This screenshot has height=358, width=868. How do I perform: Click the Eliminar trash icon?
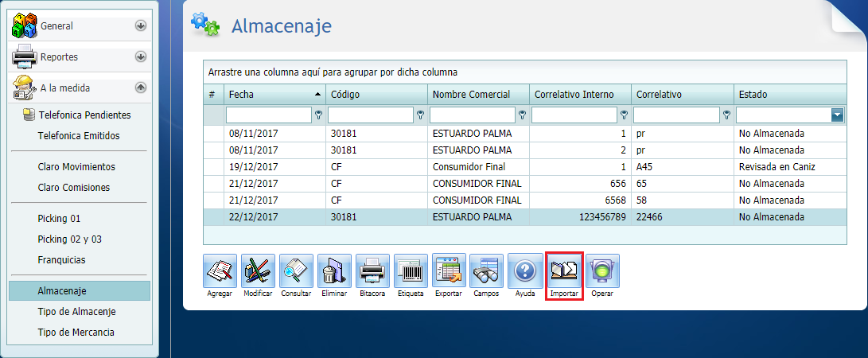334,271
